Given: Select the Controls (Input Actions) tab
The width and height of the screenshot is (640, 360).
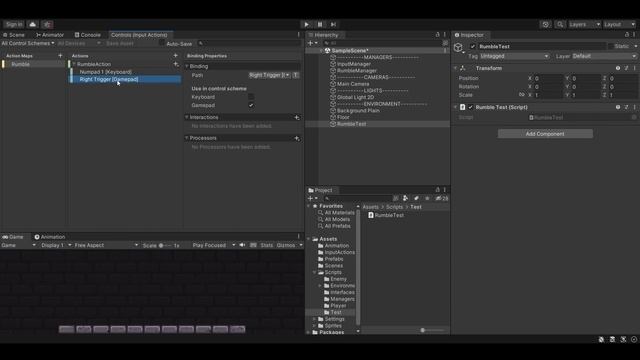Looking at the screenshot, I should pyautogui.click(x=139, y=35).
